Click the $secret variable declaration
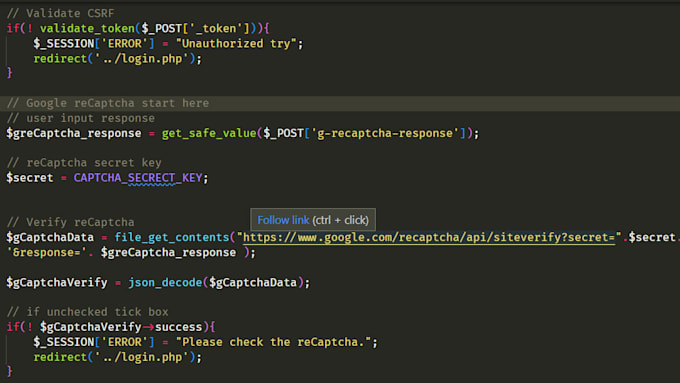This screenshot has height=383, width=680. click(30, 178)
